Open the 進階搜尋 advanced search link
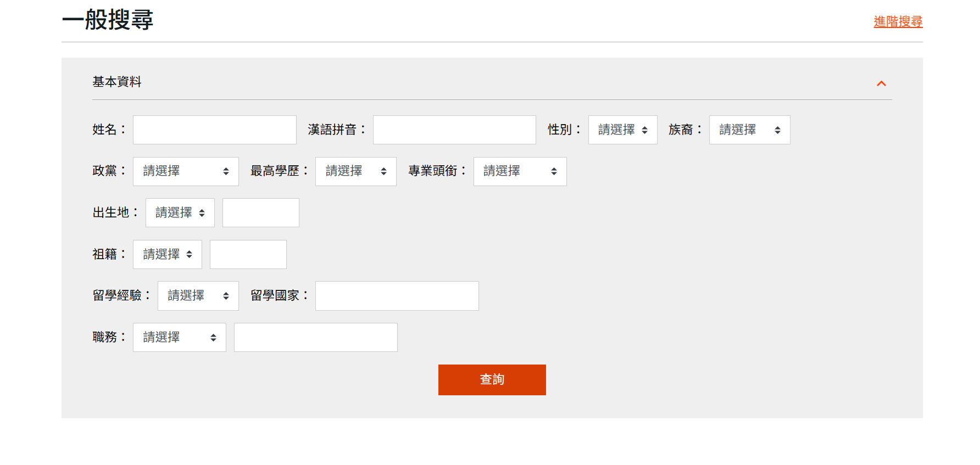This screenshot has height=465, width=980. [898, 21]
